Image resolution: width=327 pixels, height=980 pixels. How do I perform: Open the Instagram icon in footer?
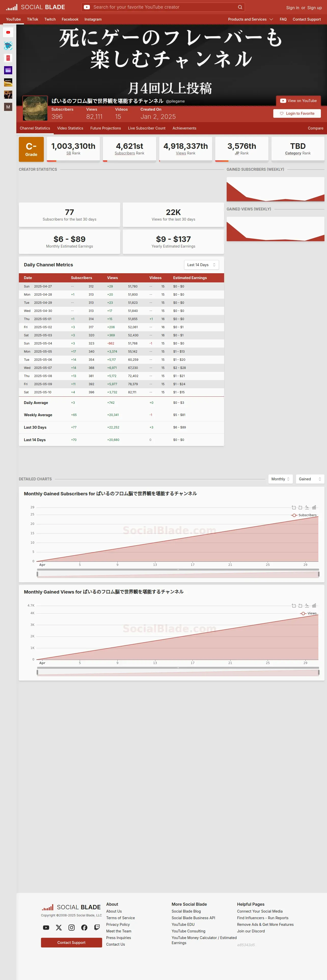click(x=72, y=928)
